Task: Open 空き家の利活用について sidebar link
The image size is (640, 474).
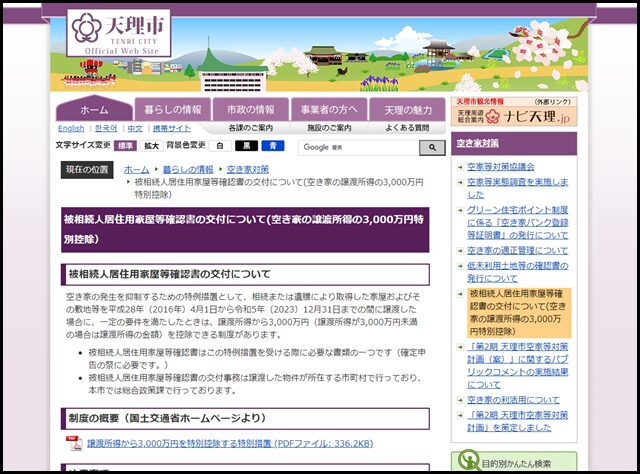Action: [x=513, y=400]
